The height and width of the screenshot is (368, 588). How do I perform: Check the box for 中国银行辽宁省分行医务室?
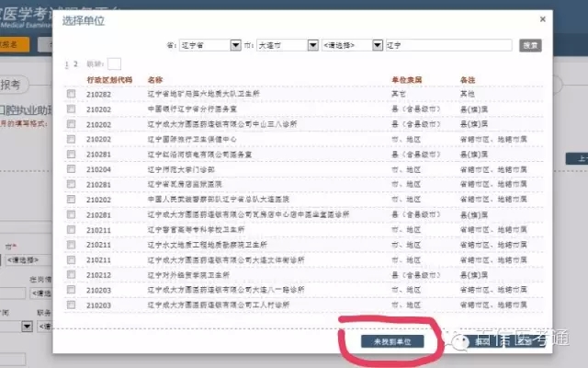[x=72, y=109]
